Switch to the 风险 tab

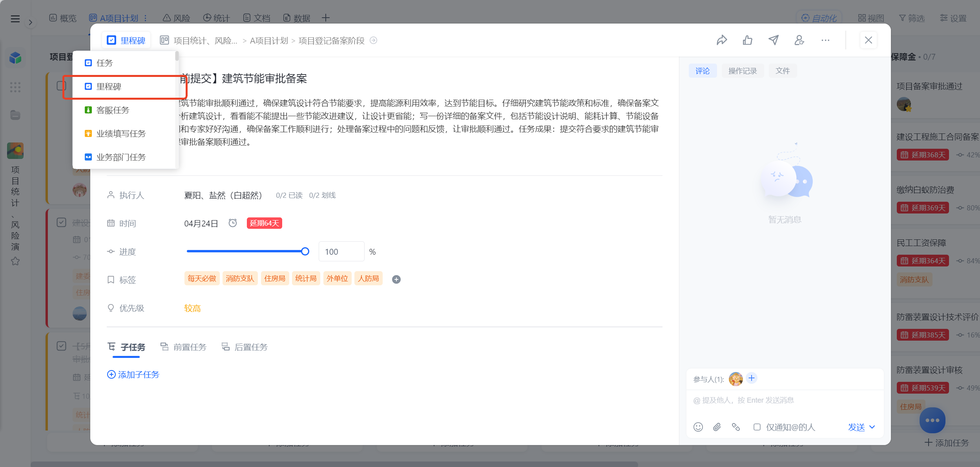point(177,18)
